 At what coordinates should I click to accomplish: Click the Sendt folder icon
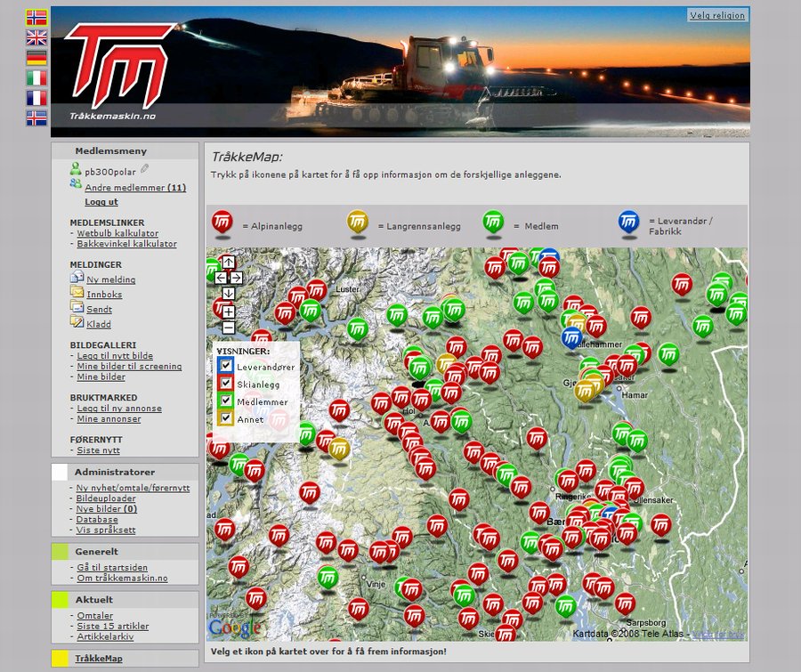(x=77, y=306)
